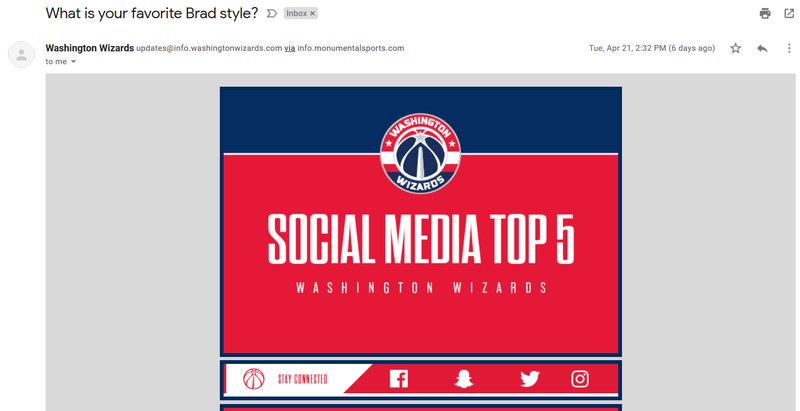
Task: Click the Inbox label chip
Action: point(301,14)
